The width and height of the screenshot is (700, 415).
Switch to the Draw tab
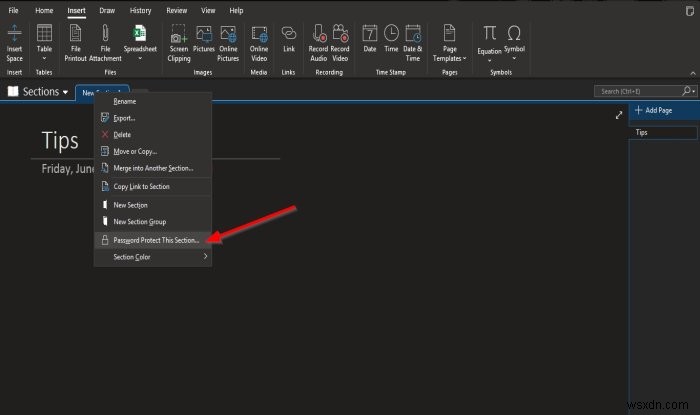click(x=107, y=10)
